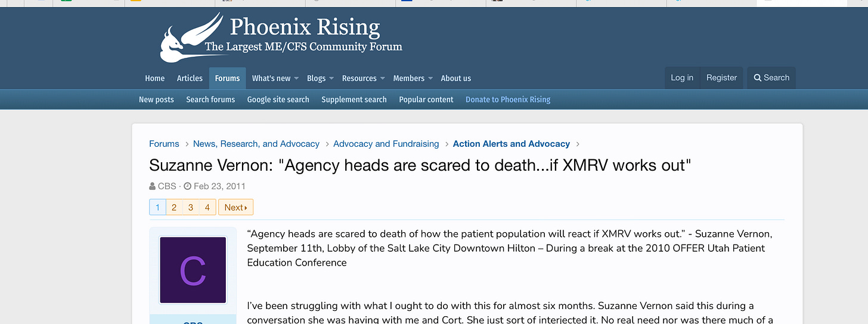Viewport: 868px width, 324px height.
Task: Open the Blogs menu item
Action: 316,78
